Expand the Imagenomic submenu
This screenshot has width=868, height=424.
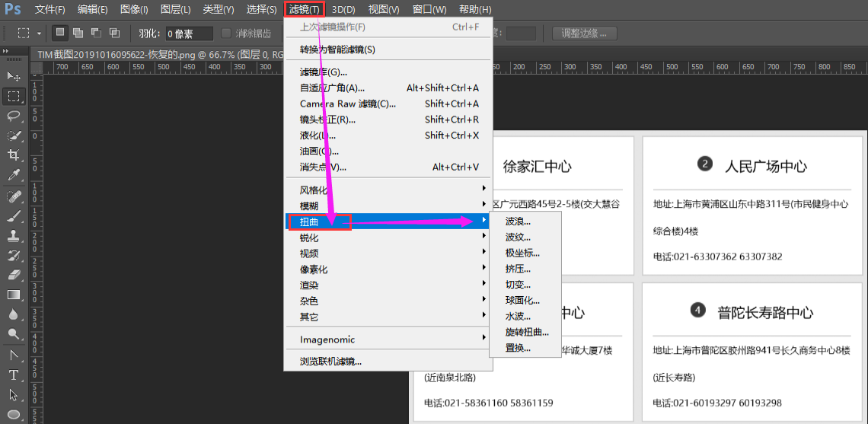[x=388, y=340]
